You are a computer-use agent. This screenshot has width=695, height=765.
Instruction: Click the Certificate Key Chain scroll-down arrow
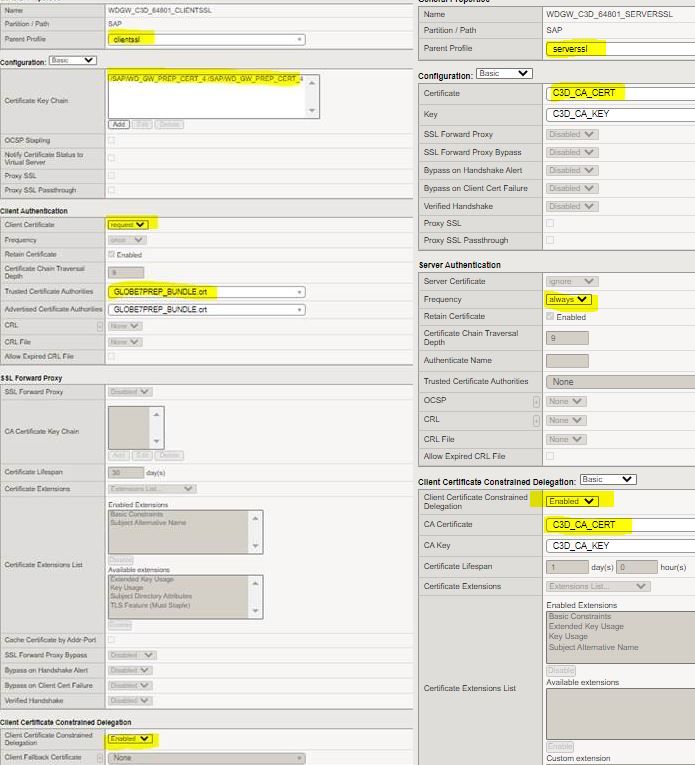pyautogui.click(x=312, y=111)
